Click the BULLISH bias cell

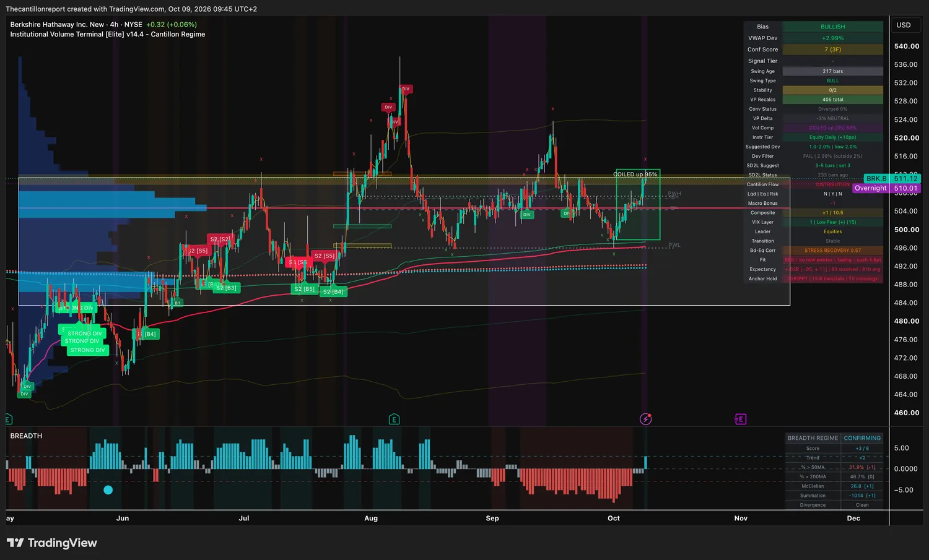pos(832,27)
